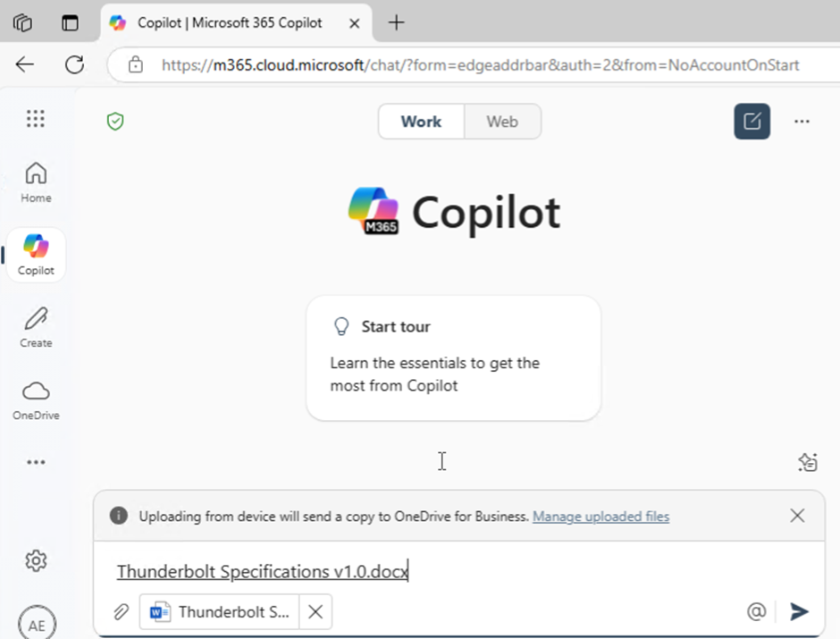Attach a file with paperclip icon
The height and width of the screenshot is (639, 840).
pyautogui.click(x=121, y=611)
